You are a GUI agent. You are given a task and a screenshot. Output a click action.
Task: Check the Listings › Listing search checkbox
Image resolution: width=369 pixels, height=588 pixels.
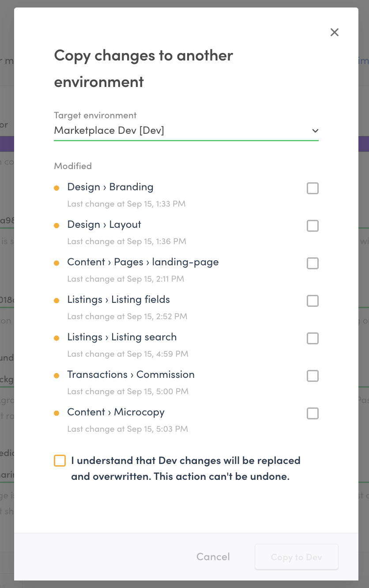313,338
